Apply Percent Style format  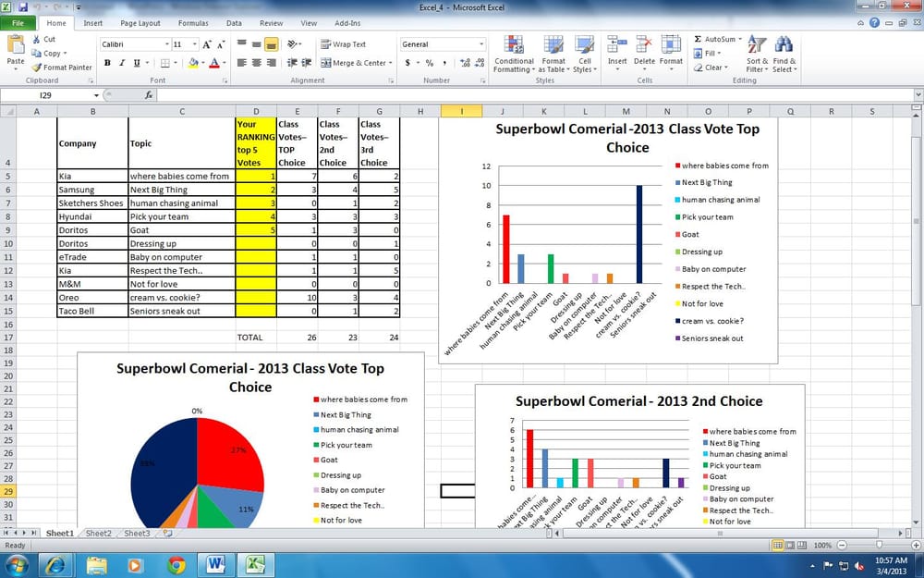pos(430,63)
